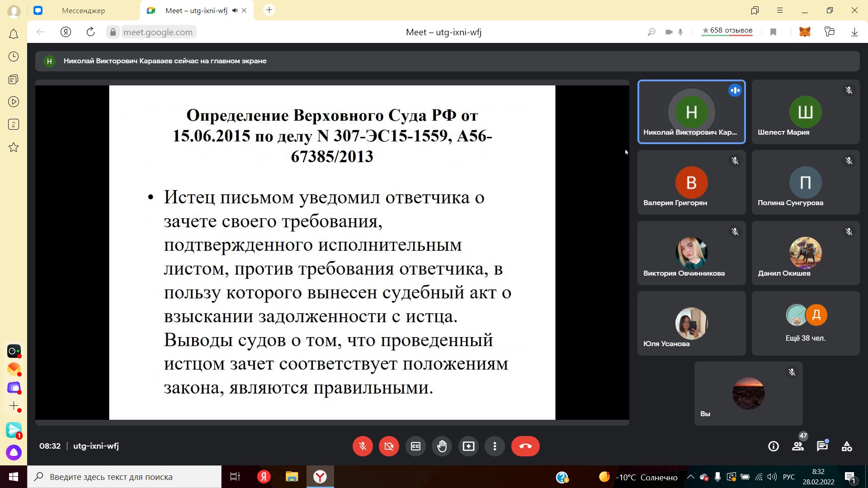Open more options three-dot menu

click(x=495, y=446)
